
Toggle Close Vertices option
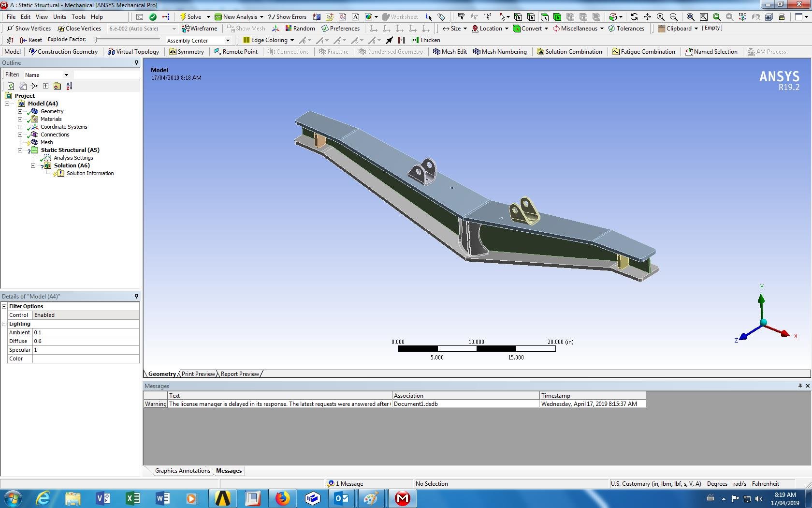[79, 29]
